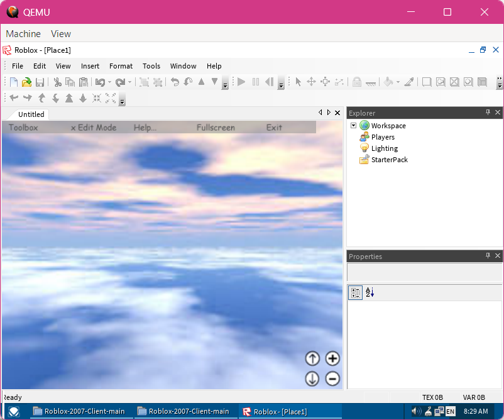Toggle Categorized view in Properties

coord(356,293)
